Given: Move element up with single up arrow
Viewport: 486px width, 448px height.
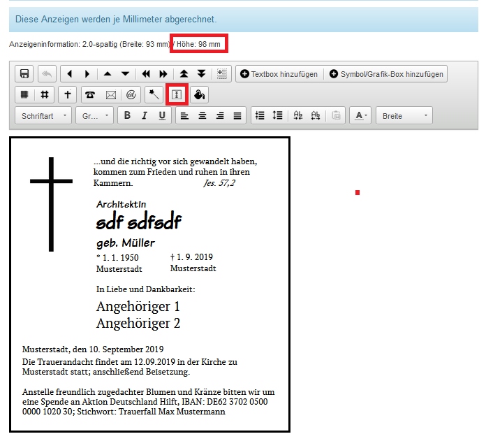Looking at the screenshot, I should tap(108, 74).
